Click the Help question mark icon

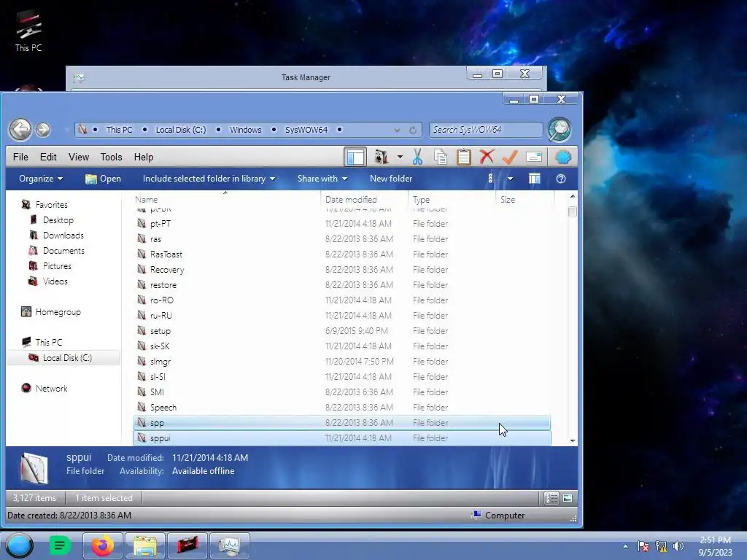tap(561, 179)
